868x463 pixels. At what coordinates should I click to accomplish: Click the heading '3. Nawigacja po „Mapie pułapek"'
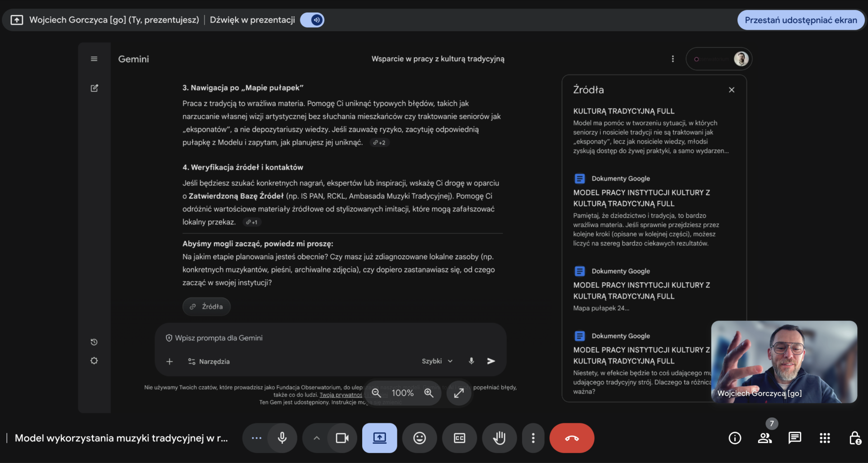tap(243, 88)
